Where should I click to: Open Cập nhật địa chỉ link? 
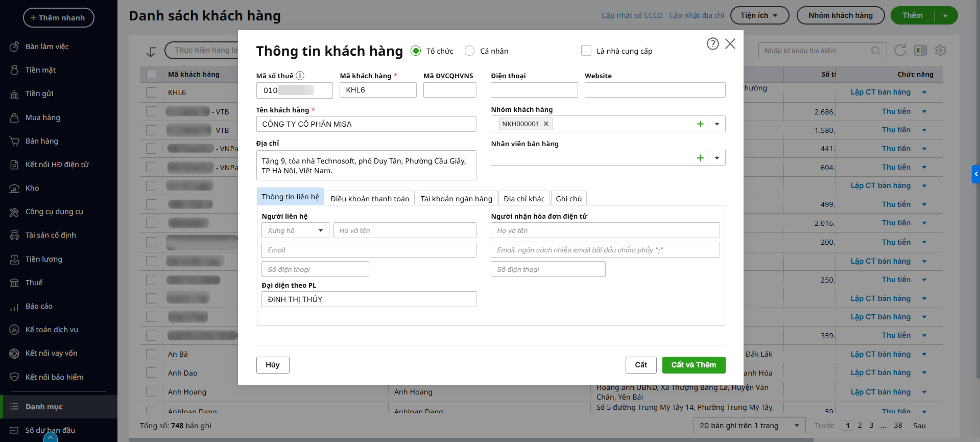[x=697, y=15]
